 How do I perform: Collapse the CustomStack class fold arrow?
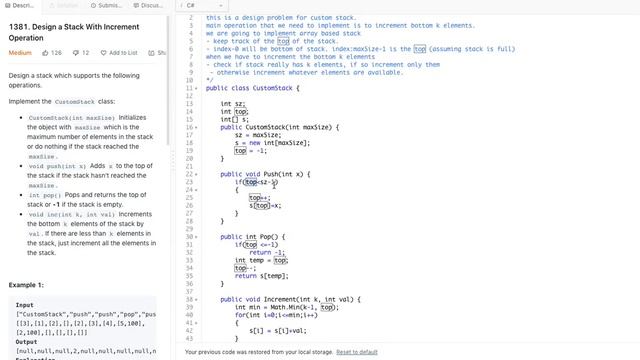196,88
